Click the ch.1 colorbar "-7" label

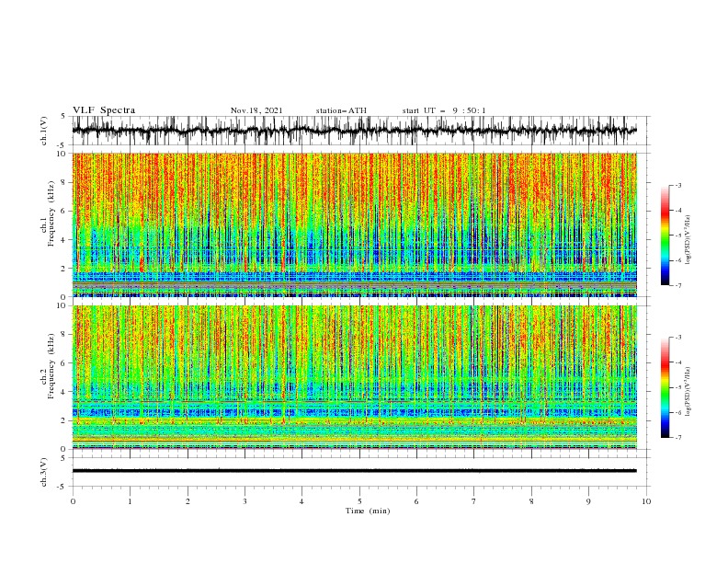pyautogui.click(x=677, y=285)
